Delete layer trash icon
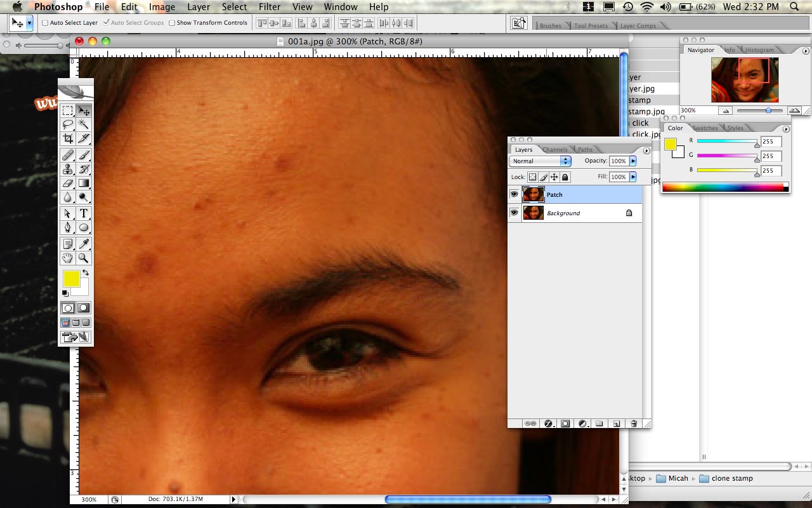812x508 pixels. point(633,424)
